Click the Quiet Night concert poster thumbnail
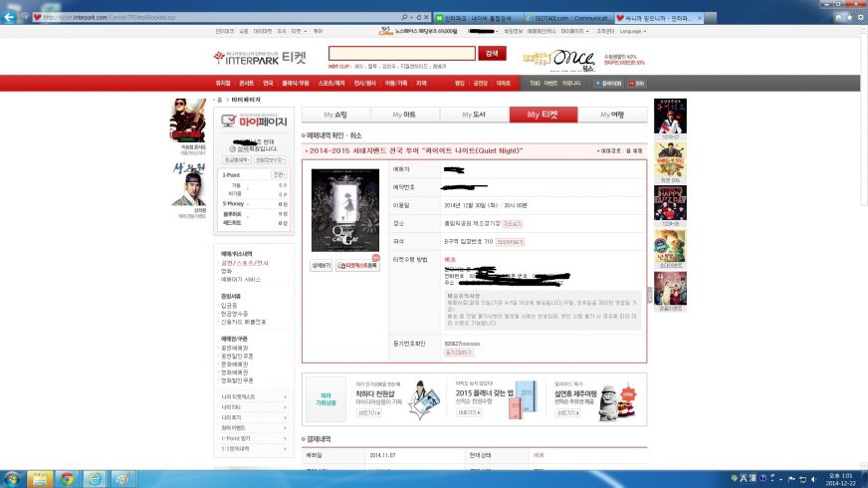Viewport: 868px width, 488px height. point(344,210)
